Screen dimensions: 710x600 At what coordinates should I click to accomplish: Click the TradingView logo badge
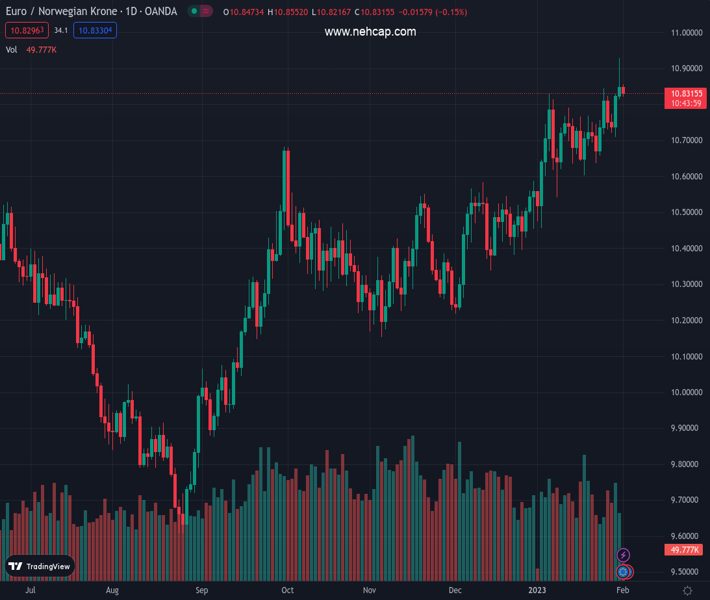coord(40,566)
